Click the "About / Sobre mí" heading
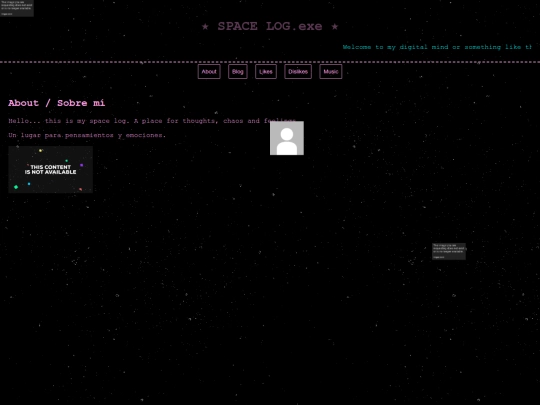 (x=56, y=103)
